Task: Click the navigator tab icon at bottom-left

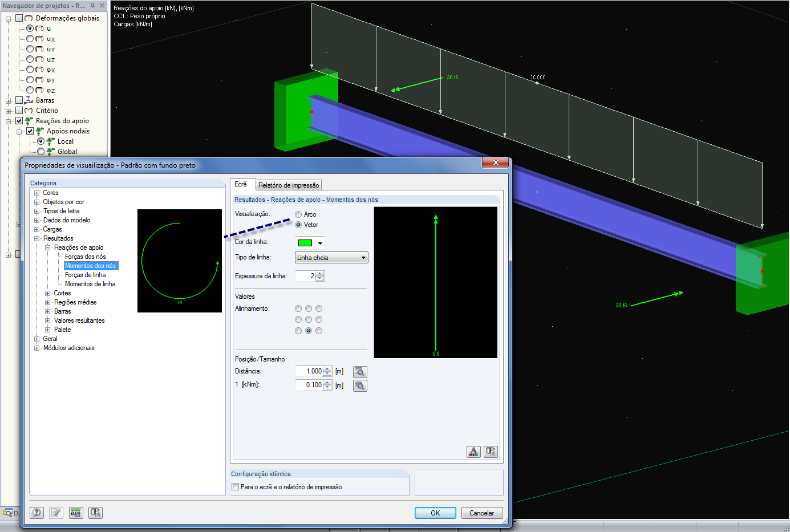Action: [8, 513]
